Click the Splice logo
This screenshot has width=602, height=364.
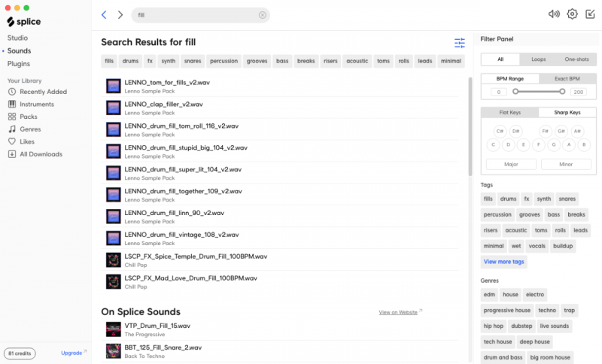24,22
